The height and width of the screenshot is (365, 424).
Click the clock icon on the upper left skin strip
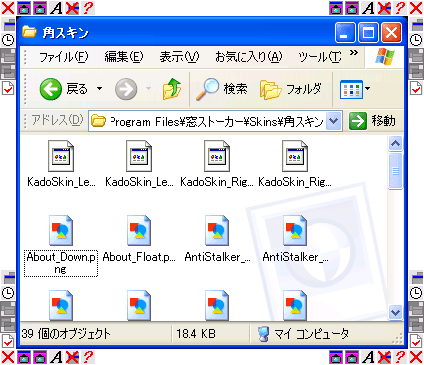8,40
